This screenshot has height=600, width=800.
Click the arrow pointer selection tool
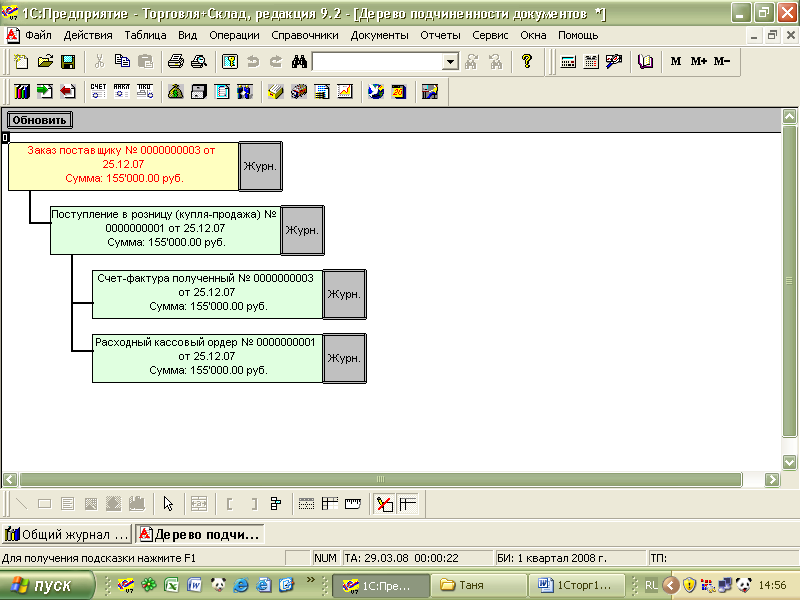[x=168, y=504]
